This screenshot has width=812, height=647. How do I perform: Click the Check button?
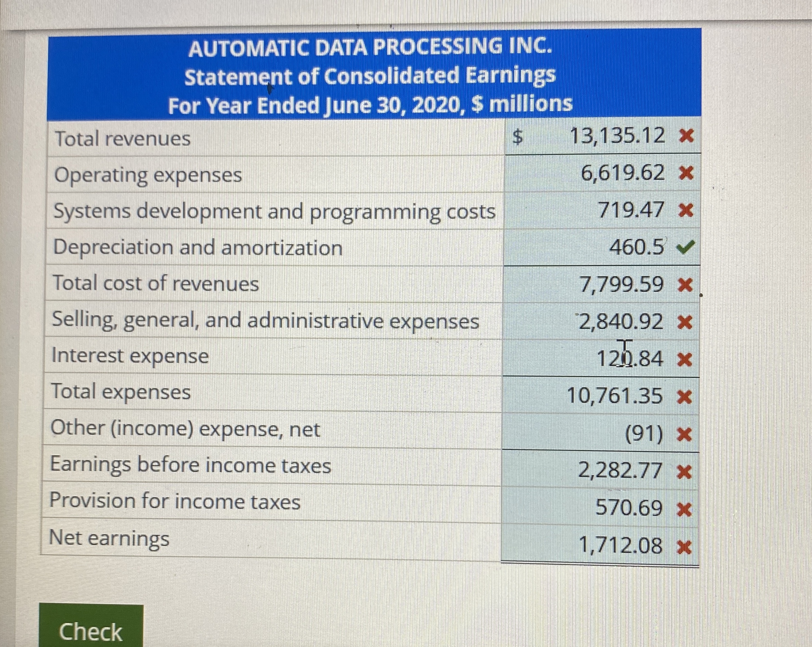pos(91,630)
